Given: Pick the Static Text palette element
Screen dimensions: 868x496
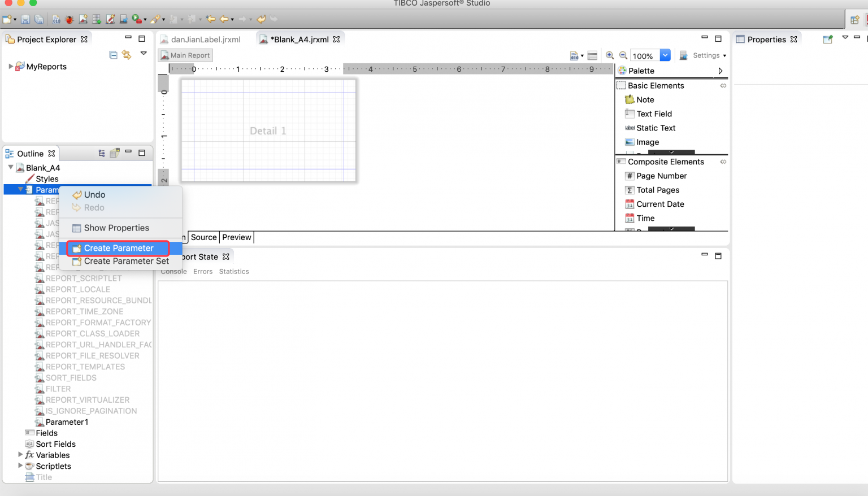Looking at the screenshot, I should (x=656, y=128).
